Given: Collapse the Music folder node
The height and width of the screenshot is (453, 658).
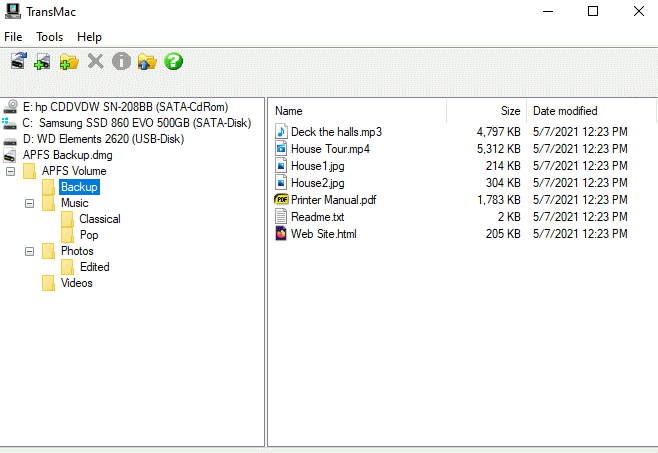Looking at the screenshot, I should 30,203.
